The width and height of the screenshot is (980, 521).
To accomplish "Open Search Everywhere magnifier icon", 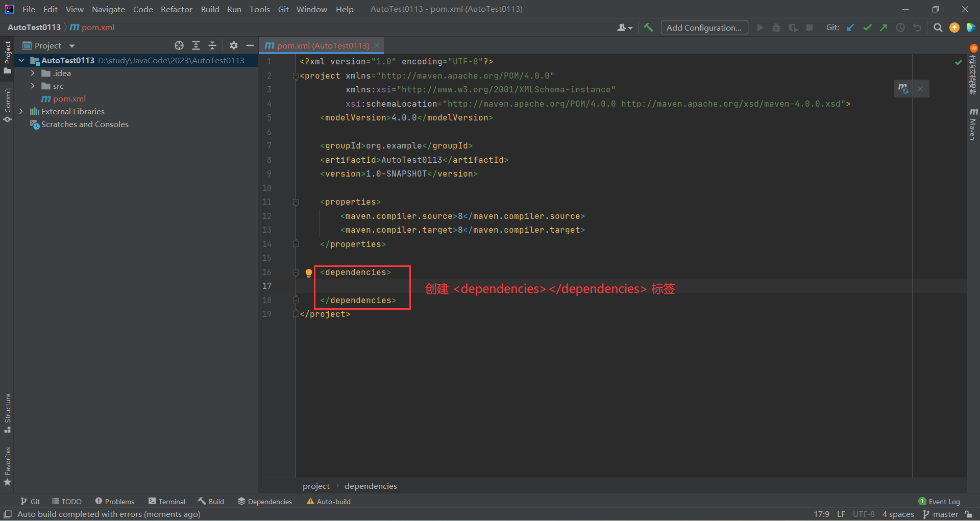I will [x=938, y=28].
